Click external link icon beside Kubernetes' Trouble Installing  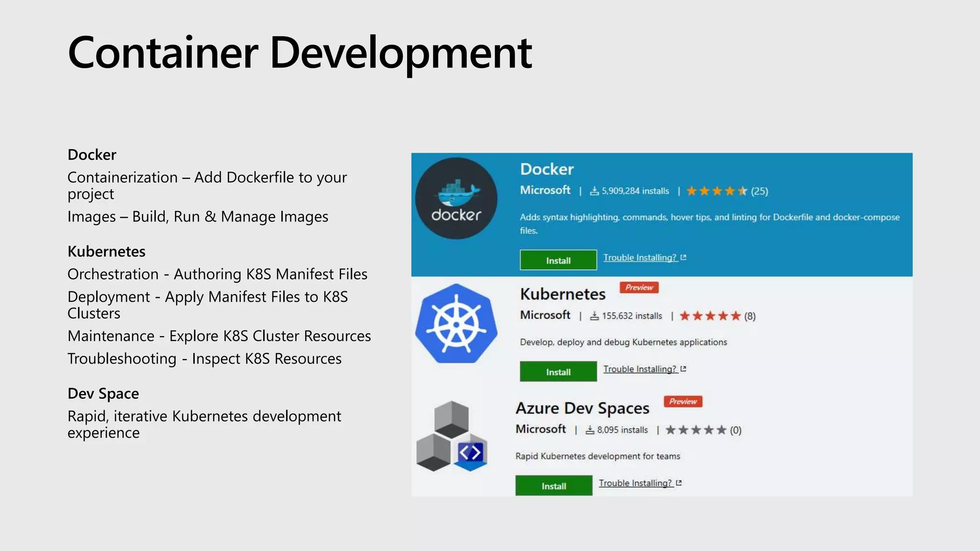[x=683, y=369]
